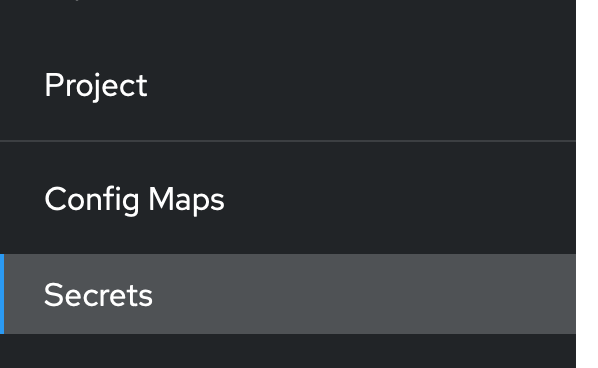View configuration maps via Config Maps
The image size is (598, 368).
tap(288, 199)
